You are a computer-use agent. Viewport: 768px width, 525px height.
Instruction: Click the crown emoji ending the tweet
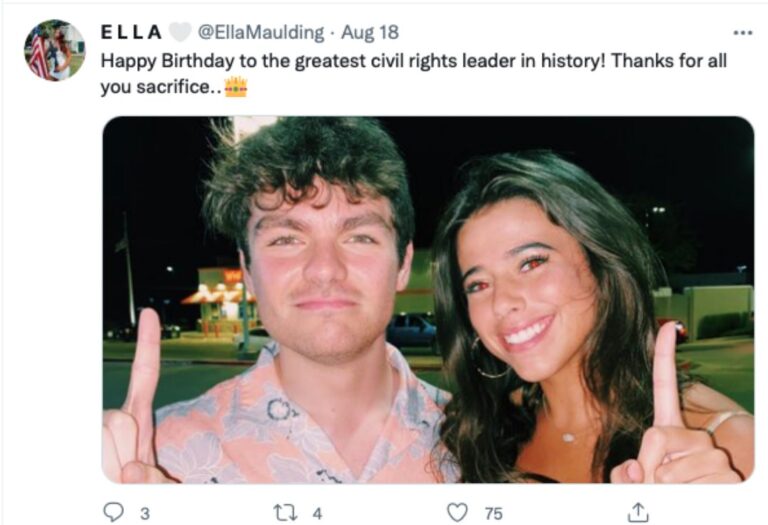click(x=236, y=87)
